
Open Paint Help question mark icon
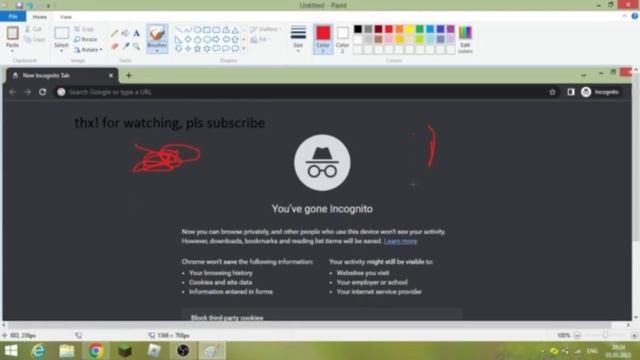coord(635,16)
